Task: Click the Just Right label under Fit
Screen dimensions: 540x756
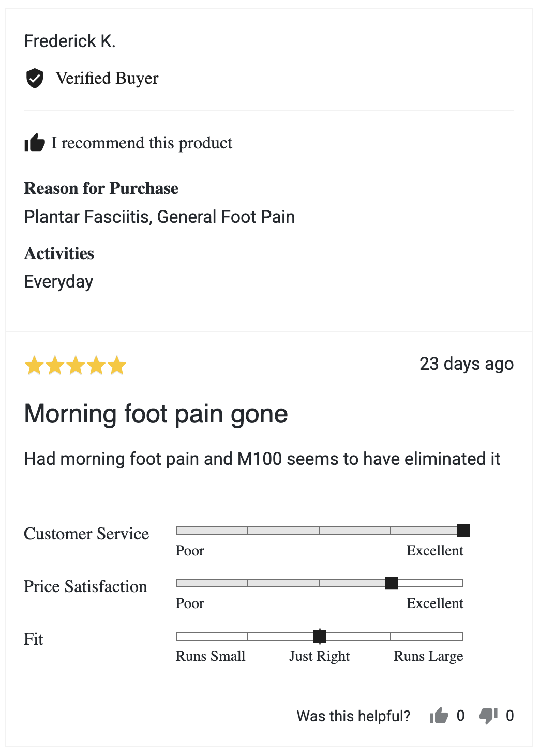Action: pyautogui.click(x=320, y=656)
